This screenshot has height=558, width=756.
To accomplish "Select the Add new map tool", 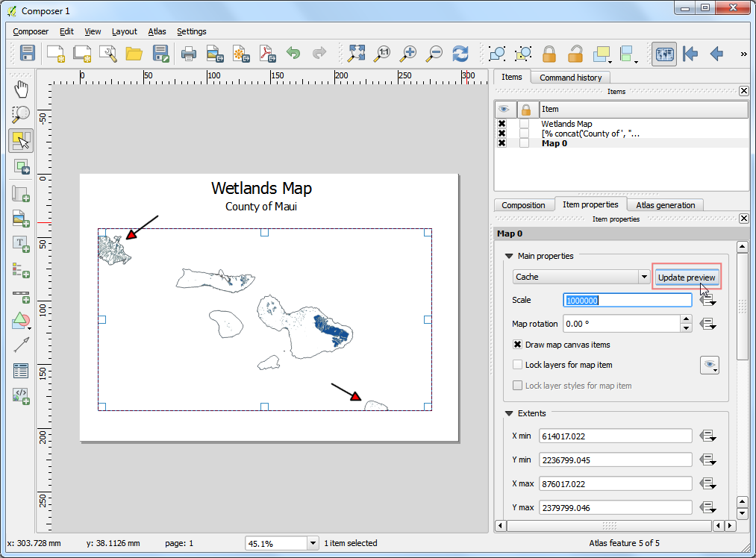I will point(21,194).
